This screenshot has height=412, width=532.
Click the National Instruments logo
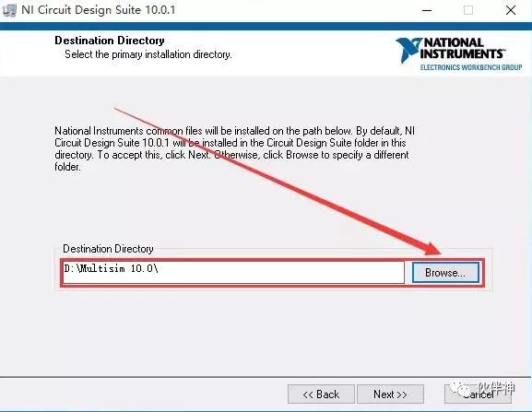click(x=459, y=53)
